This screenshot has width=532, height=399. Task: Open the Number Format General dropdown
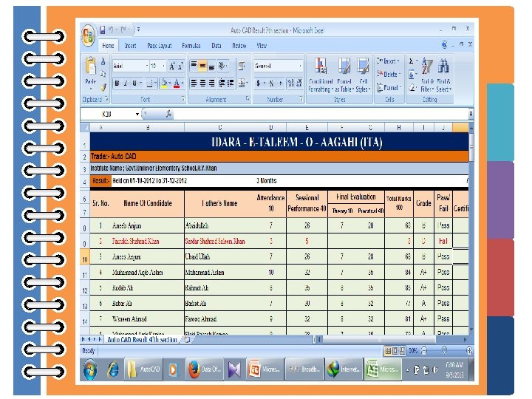(301, 66)
